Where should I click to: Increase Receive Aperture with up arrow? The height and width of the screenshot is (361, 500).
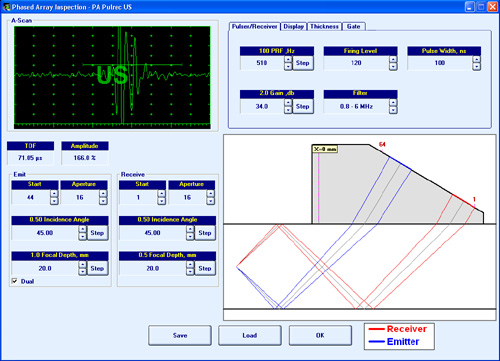(211, 194)
